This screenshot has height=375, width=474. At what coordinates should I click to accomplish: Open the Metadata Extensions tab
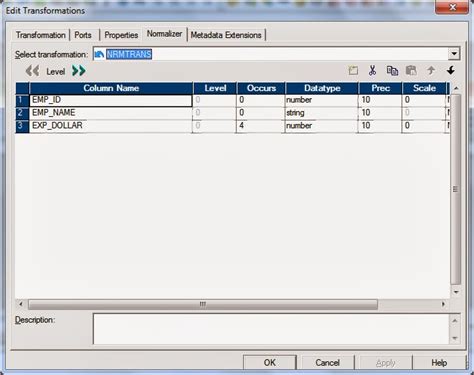(226, 35)
